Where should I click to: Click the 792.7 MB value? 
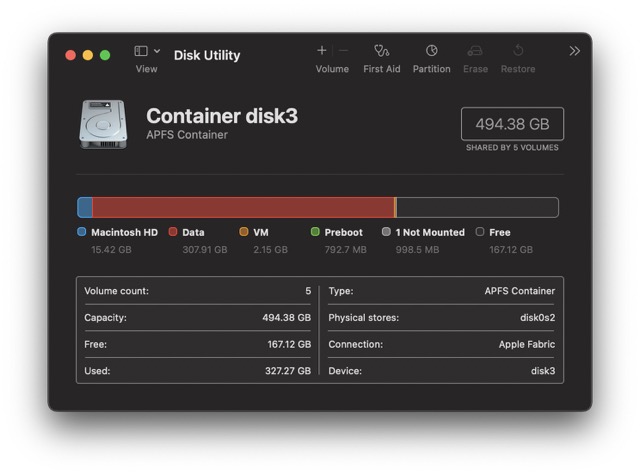click(345, 249)
